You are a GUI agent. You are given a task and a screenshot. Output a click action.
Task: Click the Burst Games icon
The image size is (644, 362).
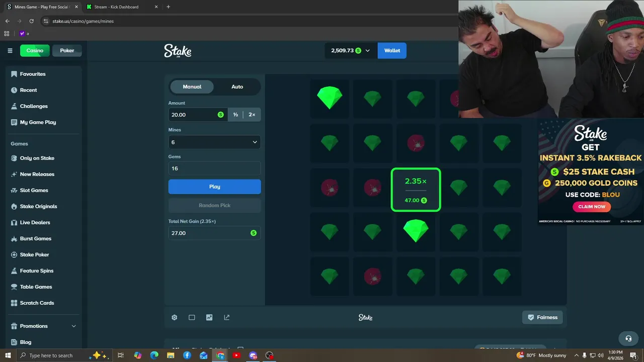tap(14, 238)
